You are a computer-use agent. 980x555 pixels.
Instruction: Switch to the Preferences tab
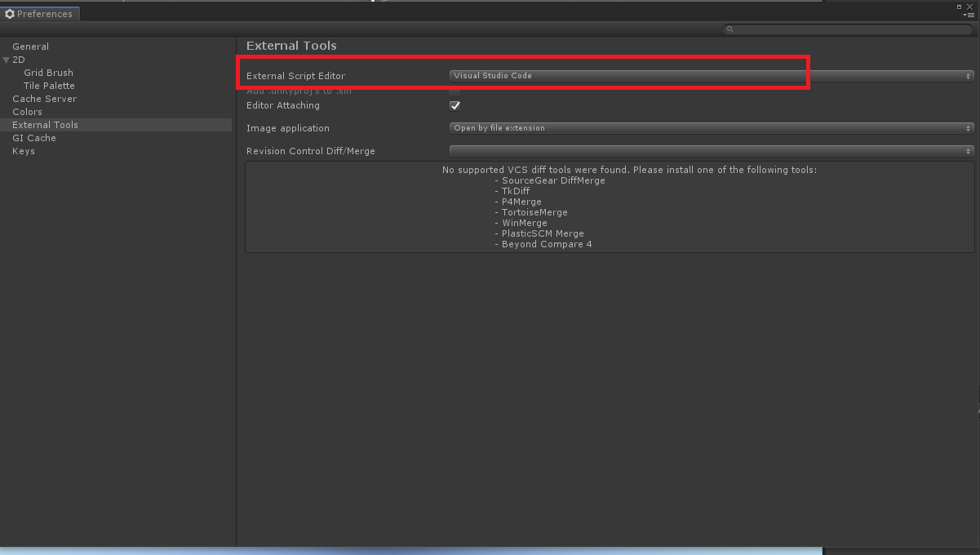point(45,13)
